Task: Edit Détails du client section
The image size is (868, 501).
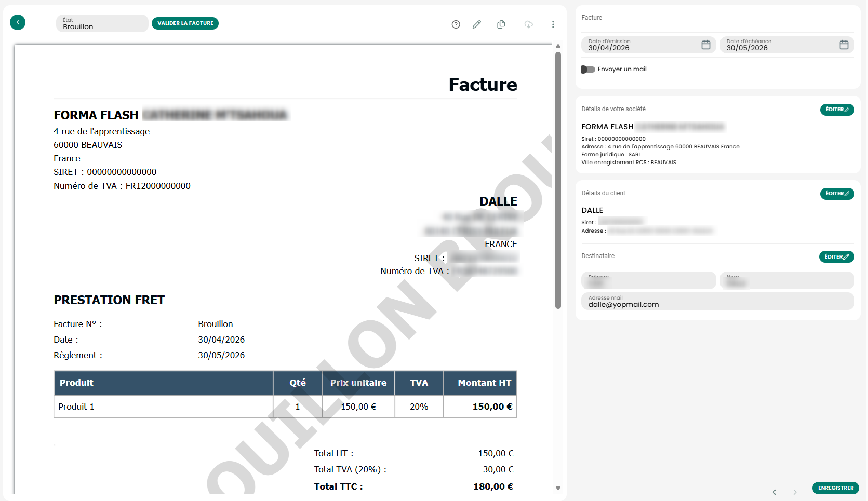Action: pos(837,194)
